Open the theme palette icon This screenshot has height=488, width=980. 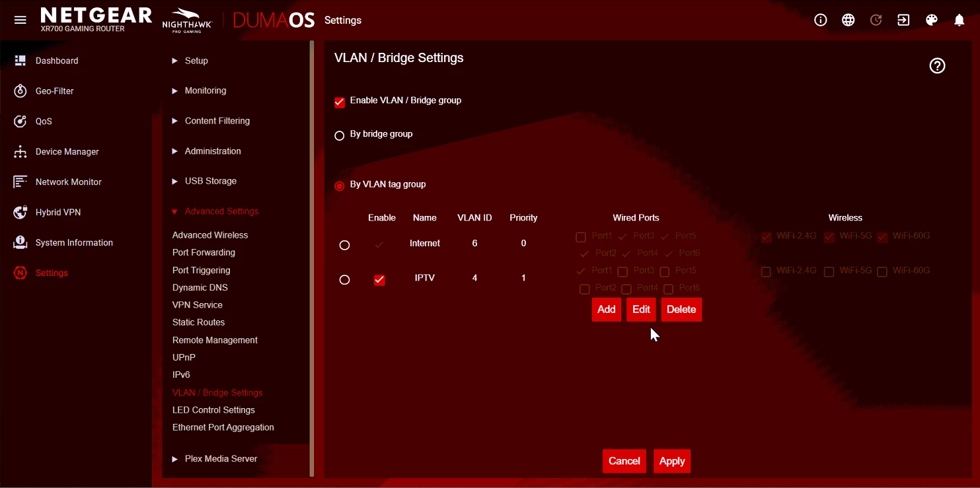click(932, 20)
